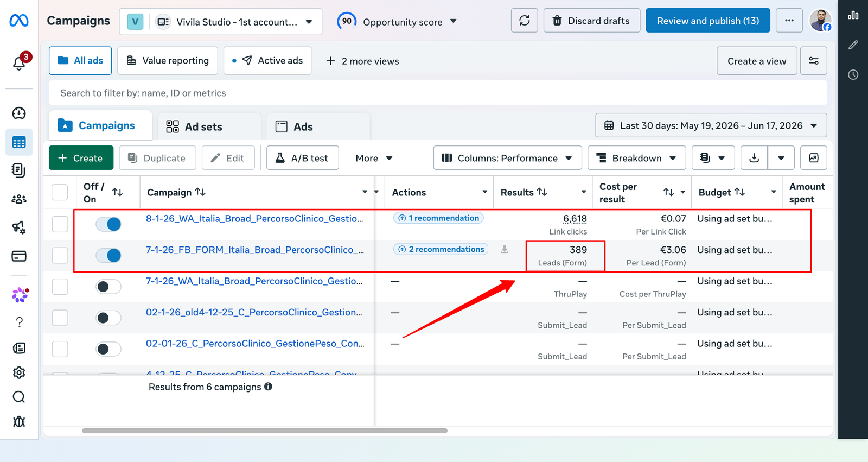Open the Meta logo home

coord(19,21)
